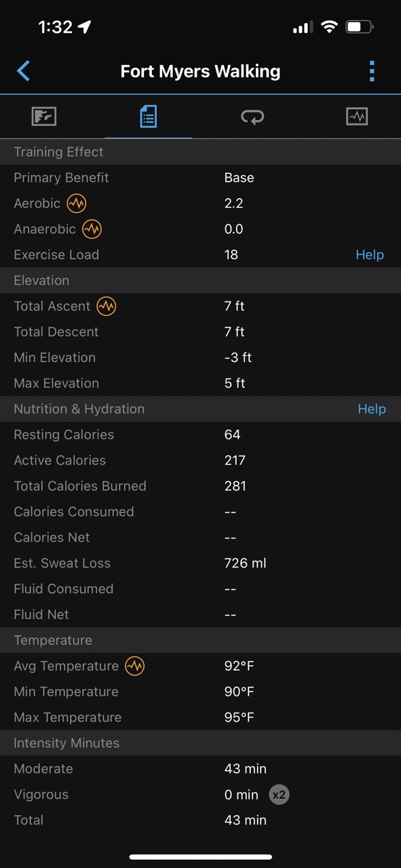This screenshot has height=868, width=401.
Task: Tap the battery icon in status bar
Action: (x=360, y=27)
